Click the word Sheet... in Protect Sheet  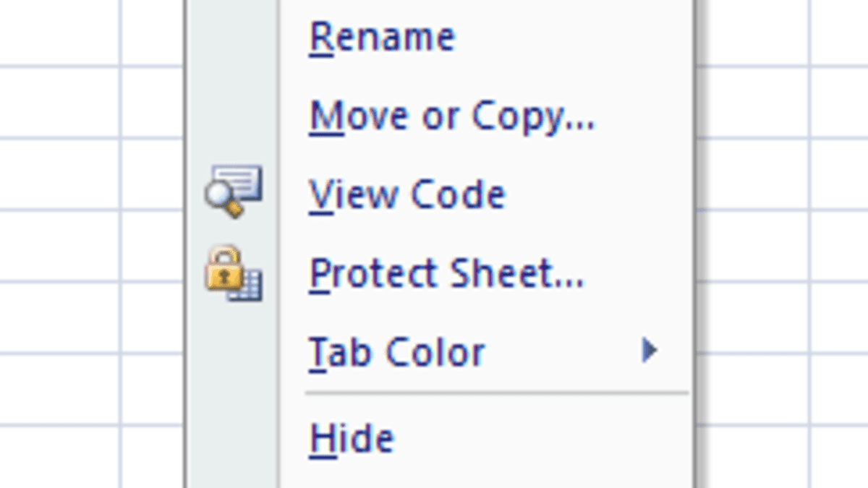click(515, 273)
